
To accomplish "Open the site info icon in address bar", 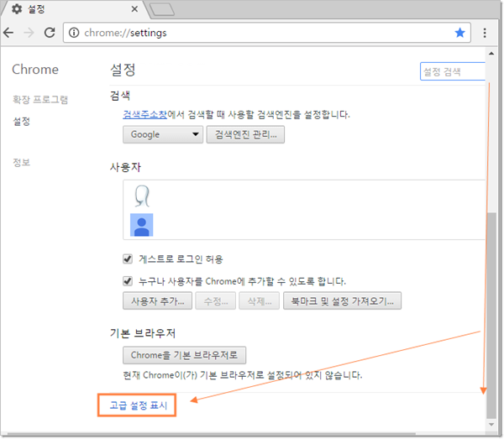I will click(74, 33).
